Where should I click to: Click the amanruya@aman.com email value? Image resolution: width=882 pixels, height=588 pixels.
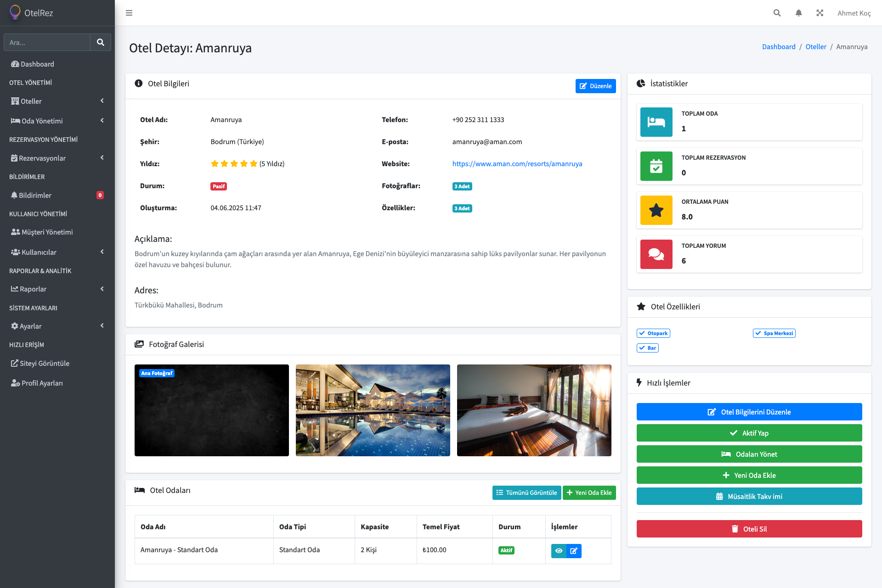[x=487, y=142]
